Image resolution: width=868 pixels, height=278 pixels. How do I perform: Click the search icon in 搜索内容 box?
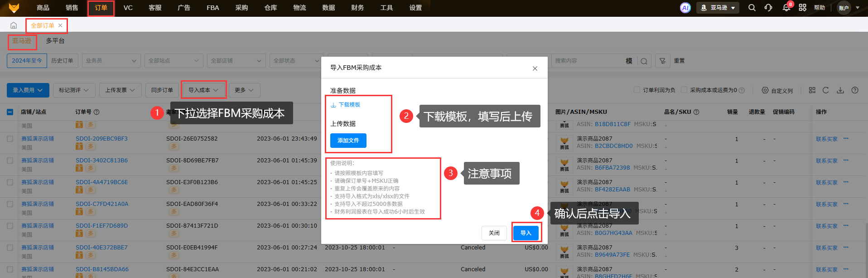[x=644, y=61]
